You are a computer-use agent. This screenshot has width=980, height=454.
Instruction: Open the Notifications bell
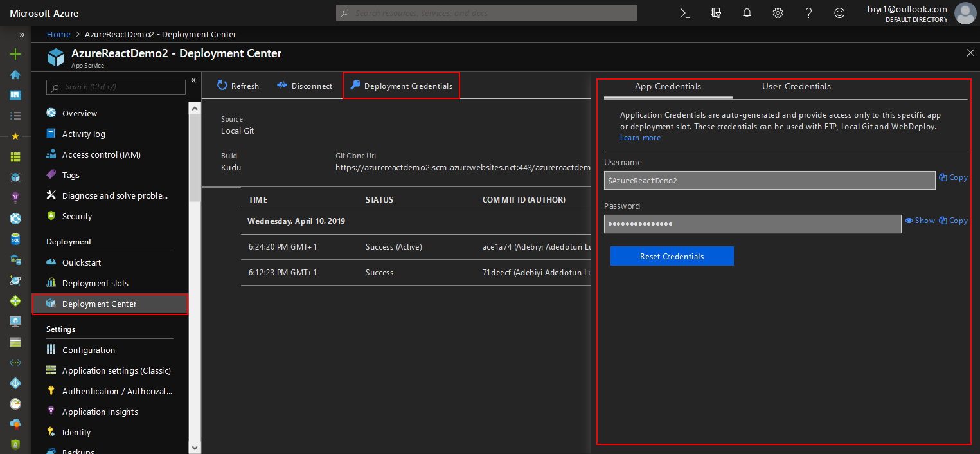(x=747, y=13)
